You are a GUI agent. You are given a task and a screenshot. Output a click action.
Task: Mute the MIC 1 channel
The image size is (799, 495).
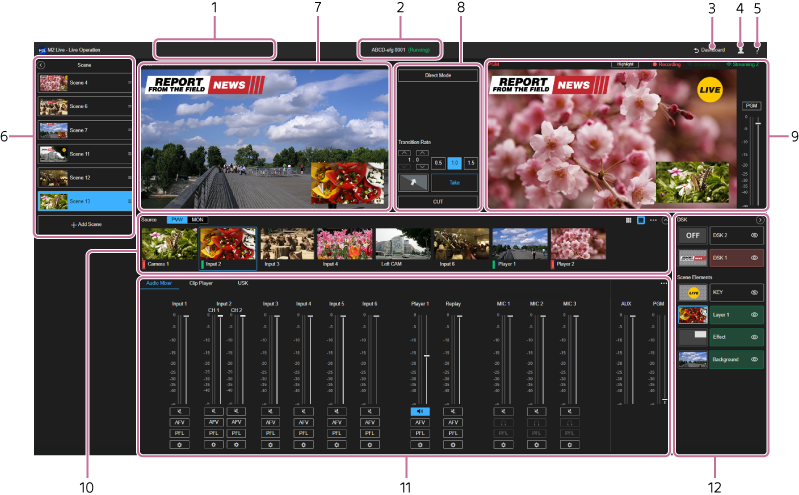pyautogui.click(x=503, y=411)
